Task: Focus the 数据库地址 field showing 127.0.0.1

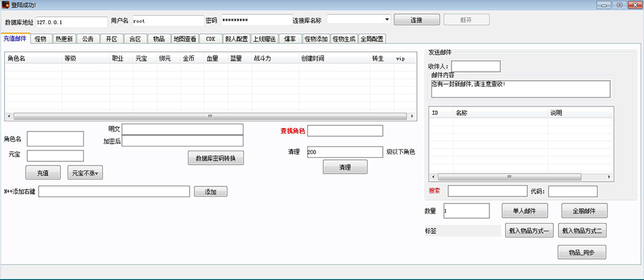Action: 72,22
